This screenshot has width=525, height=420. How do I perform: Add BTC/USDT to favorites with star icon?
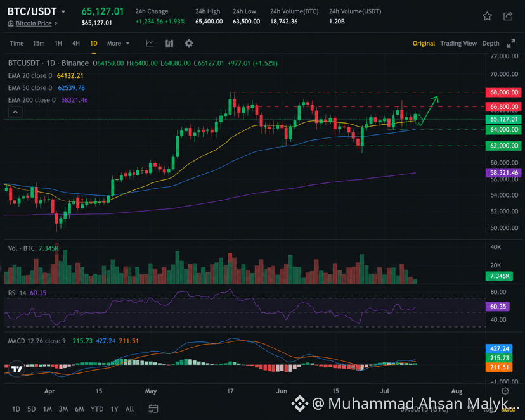487,16
